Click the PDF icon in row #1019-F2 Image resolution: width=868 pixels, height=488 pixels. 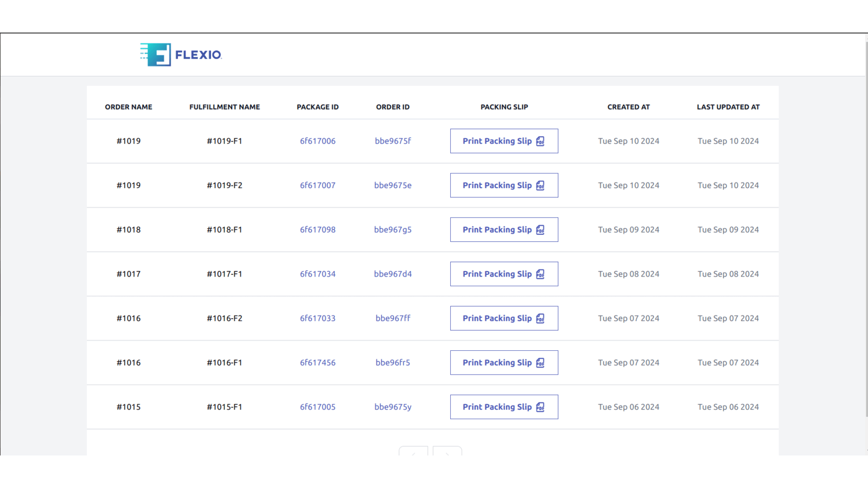tap(540, 185)
